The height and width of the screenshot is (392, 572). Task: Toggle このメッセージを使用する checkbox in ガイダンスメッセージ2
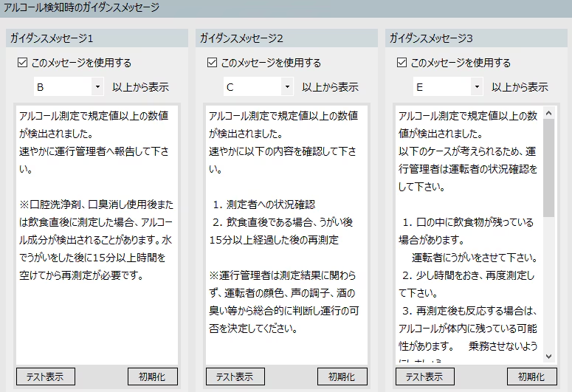pos(212,63)
